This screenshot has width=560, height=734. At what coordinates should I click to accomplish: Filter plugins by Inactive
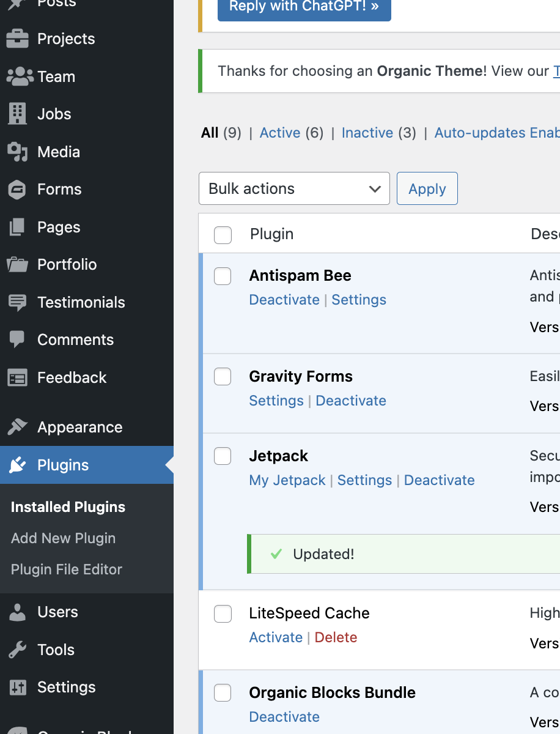click(x=367, y=133)
